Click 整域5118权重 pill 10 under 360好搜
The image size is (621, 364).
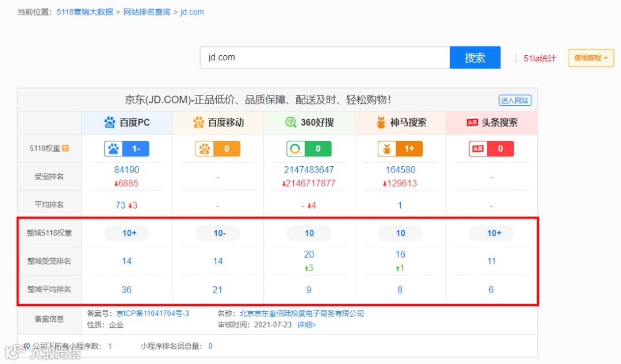point(309,233)
